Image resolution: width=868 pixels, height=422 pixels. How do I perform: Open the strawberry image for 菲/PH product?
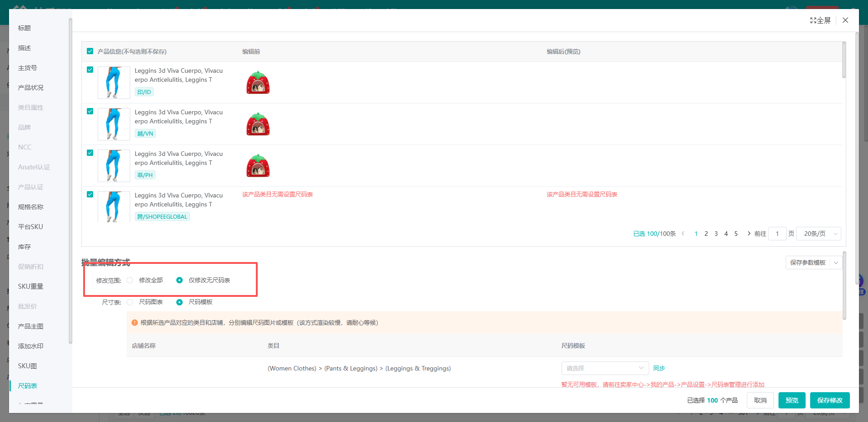258,165
